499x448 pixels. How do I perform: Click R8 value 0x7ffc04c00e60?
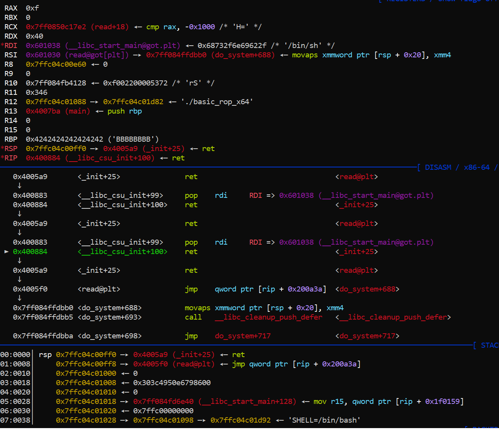(56, 64)
